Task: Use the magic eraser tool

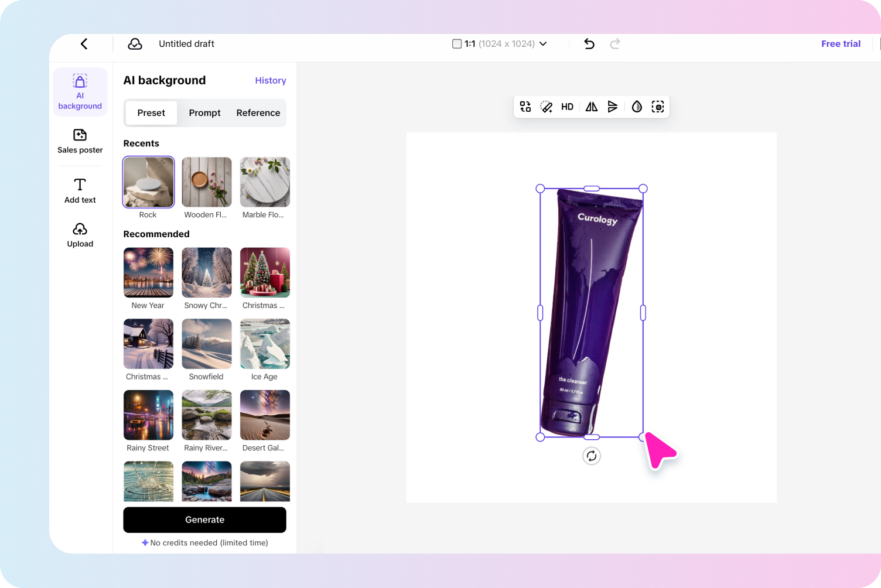Action: (546, 107)
